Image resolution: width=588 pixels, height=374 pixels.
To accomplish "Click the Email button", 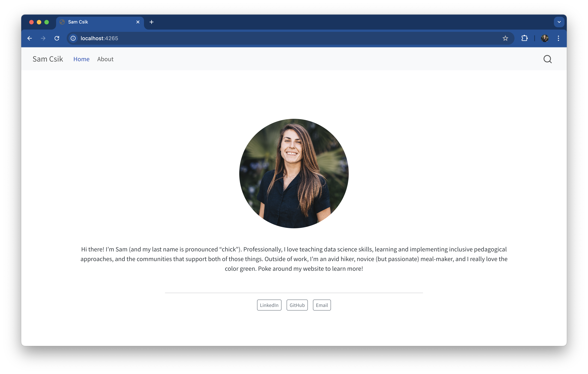I will 322,305.
